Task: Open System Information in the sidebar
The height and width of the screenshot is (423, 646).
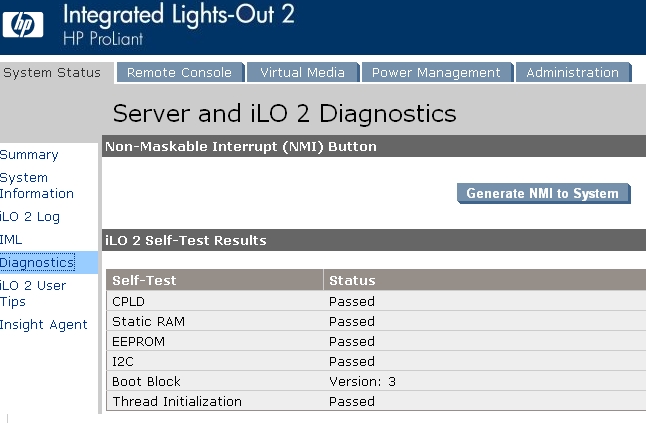Action: 37,186
